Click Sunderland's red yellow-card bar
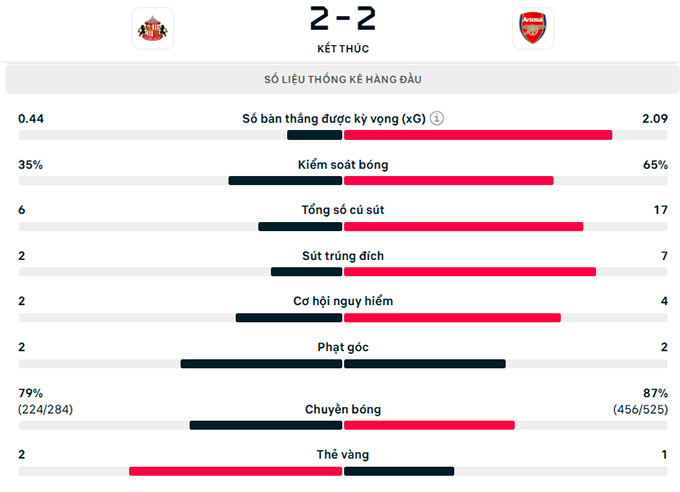This screenshot has height=492, width=680. (236, 471)
